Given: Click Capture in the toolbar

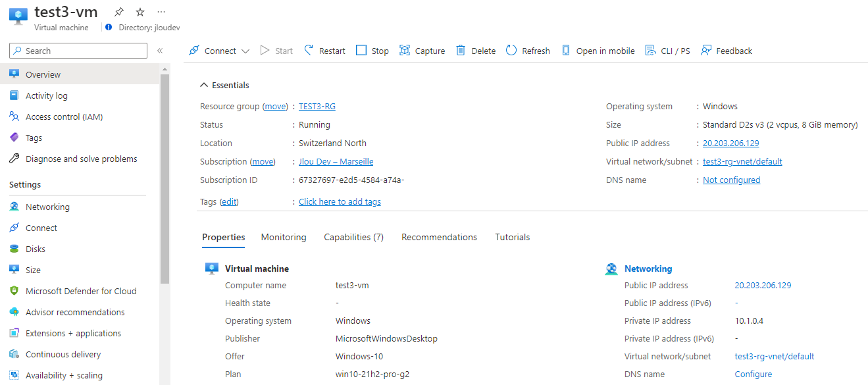Looking at the screenshot, I should click(x=422, y=51).
